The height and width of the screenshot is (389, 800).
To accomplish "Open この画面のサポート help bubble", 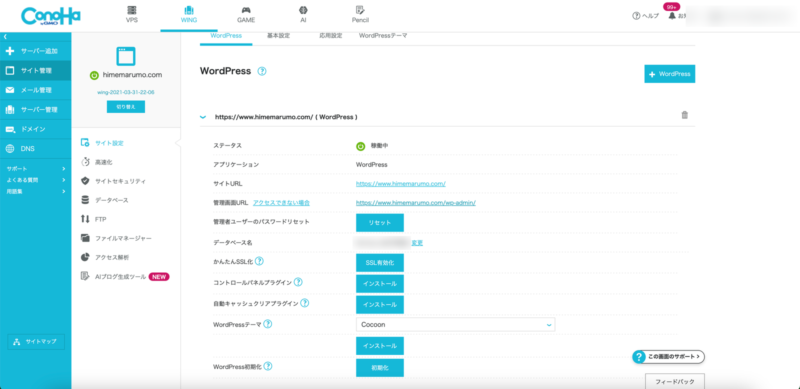I will pos(668,357).
